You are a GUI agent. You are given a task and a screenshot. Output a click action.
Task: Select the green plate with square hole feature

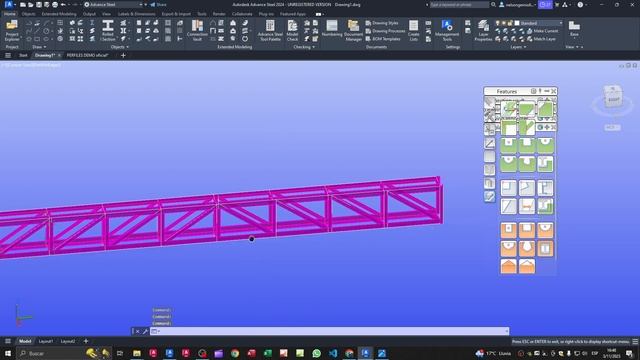509,145
